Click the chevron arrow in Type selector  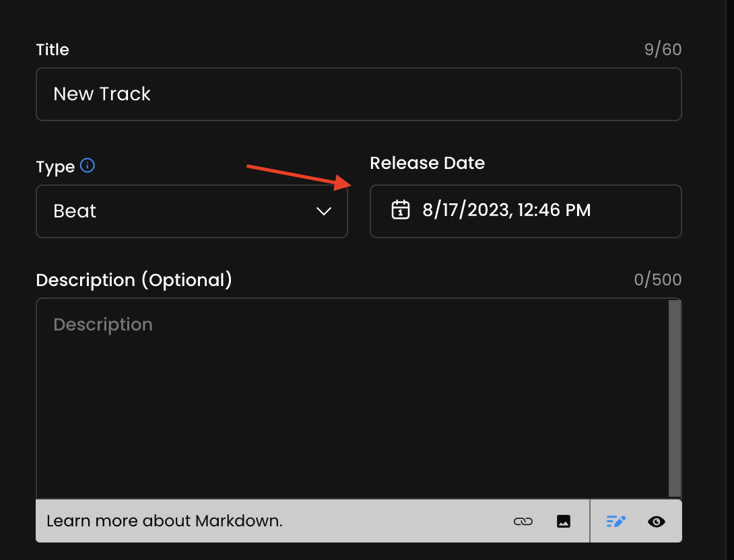click(x=324, y=211)
